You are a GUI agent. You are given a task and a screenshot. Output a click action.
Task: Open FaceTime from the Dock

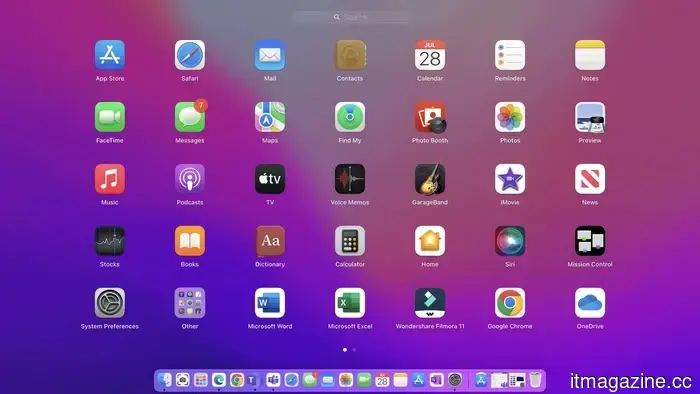pyautogui.click(x=364, y=380)
